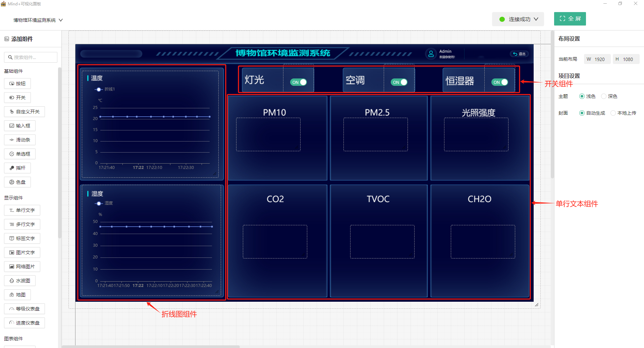Open the 博物馆环境监测系统 project dropdown

click(x=38, y=20)
